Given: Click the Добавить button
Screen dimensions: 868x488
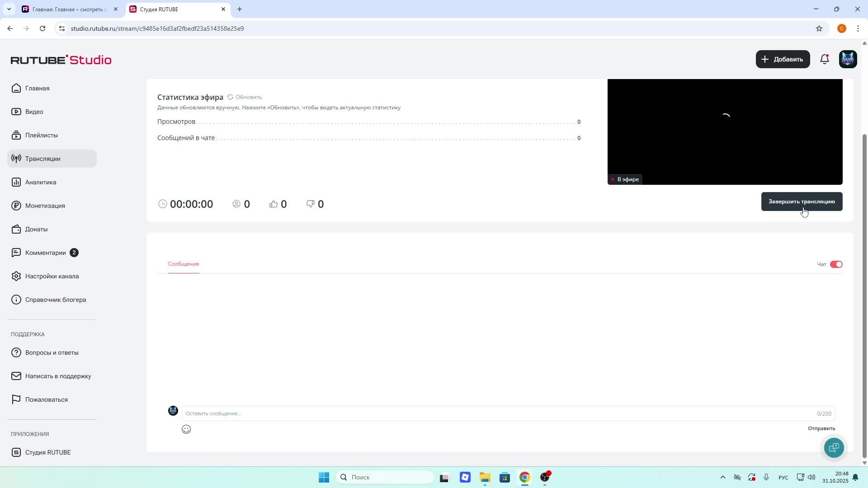Looking at the screenshot, I should [783, 59].
